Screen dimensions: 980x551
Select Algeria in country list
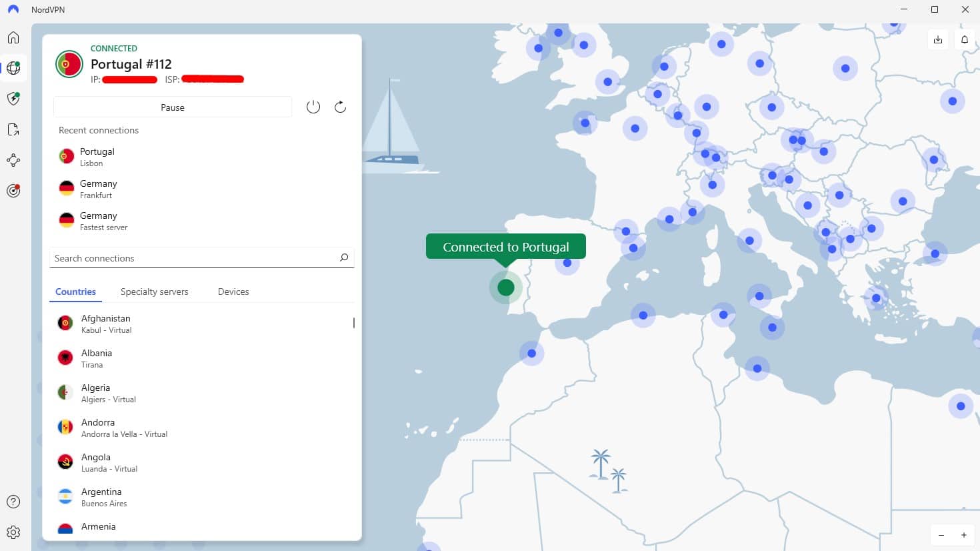click(x=201, y=393)
